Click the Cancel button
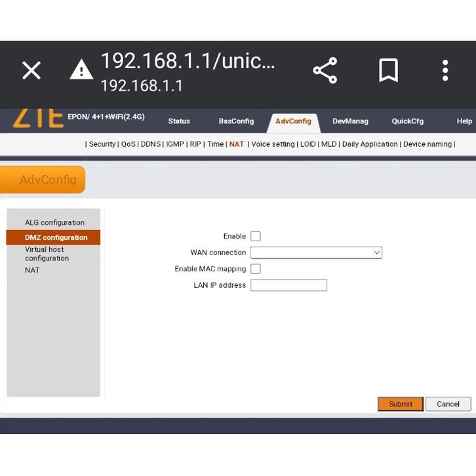Image resolution: width=476 pixels, height=476 pixels. pos(448,404)
